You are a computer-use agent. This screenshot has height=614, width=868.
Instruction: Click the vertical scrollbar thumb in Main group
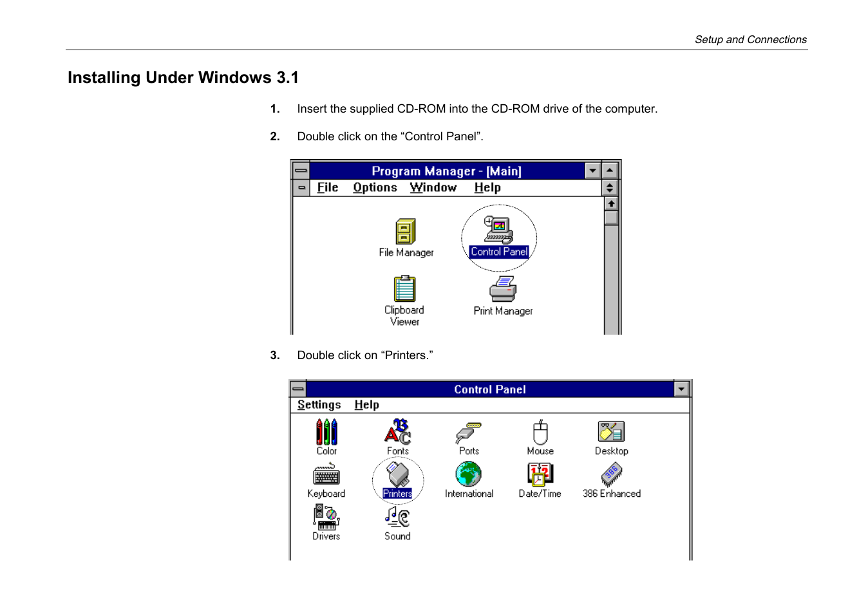(611, 218)
